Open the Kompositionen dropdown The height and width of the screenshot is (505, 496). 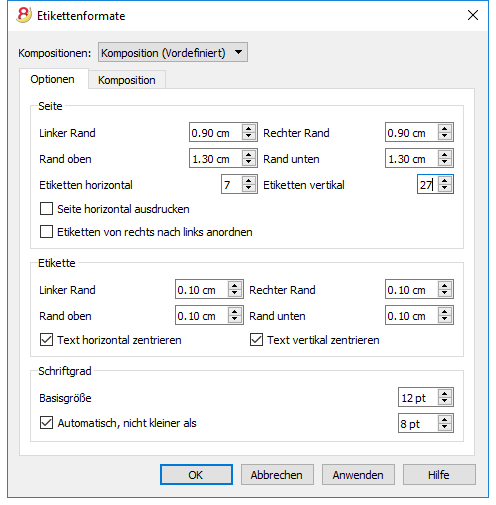[x=173, y=52]
